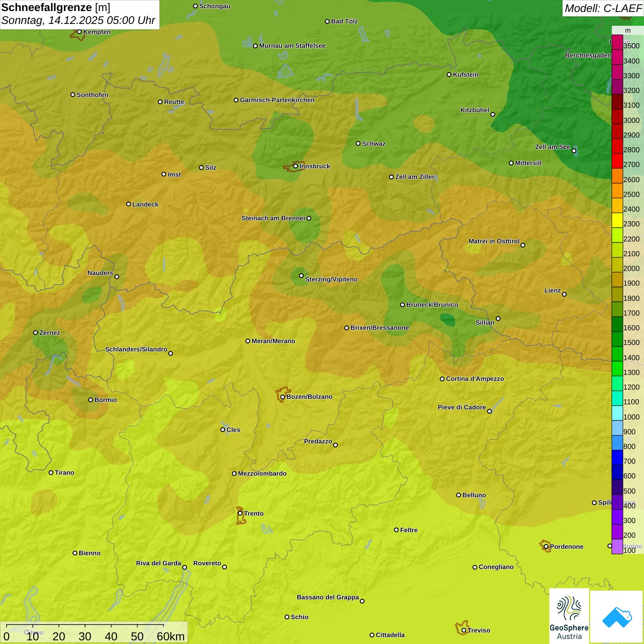Click the Zell am Ziller label

(x=415, y=177)
